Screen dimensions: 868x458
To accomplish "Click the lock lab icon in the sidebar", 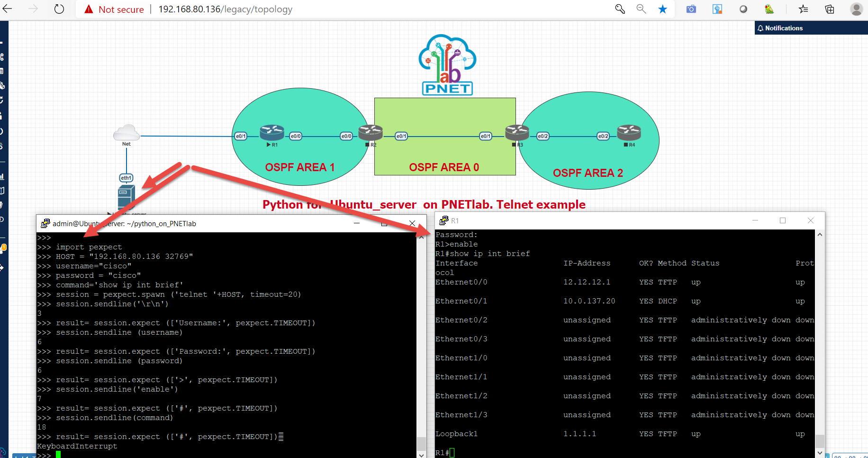I will pyautogui.click(x=4, y=115).
